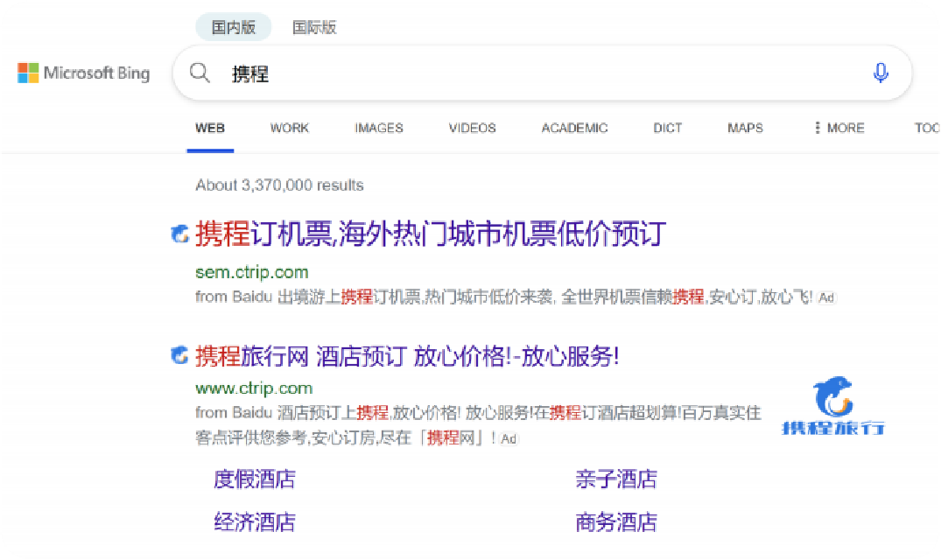This screenshot has width=941, height=560.
Task: Select the IMAGES tab
Action: pyautogui.click(x=379, y=128)
